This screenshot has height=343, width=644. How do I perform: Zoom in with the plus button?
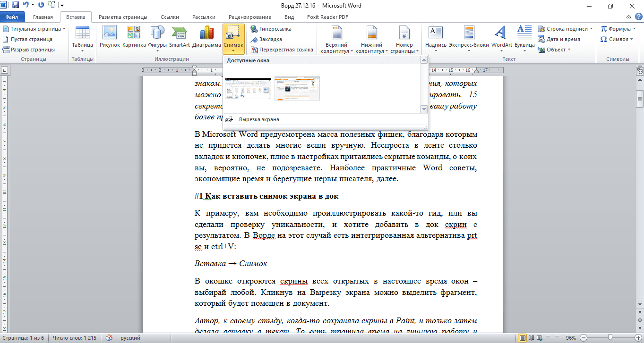pyautogui.click(x=637, y=338)
